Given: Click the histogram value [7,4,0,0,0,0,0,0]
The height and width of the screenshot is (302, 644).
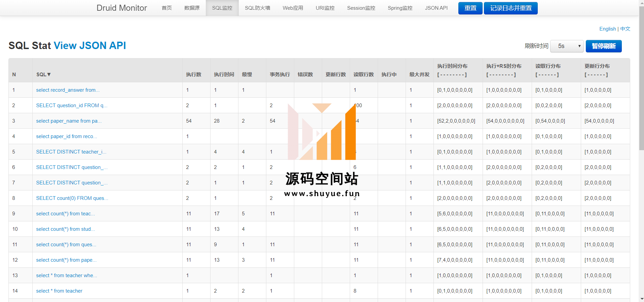Looking at the screenshot, I should [x=455, y=260].
